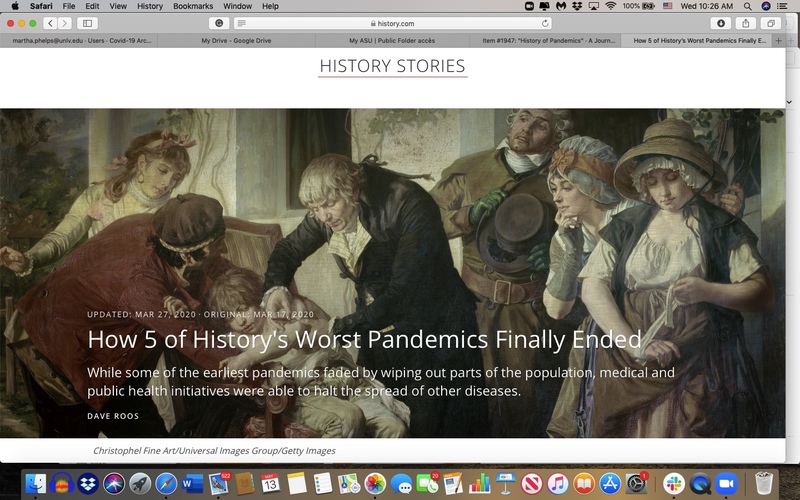Open Mail with the 522 badge
Screen dimensions: 800x500
tap(218, 483)
